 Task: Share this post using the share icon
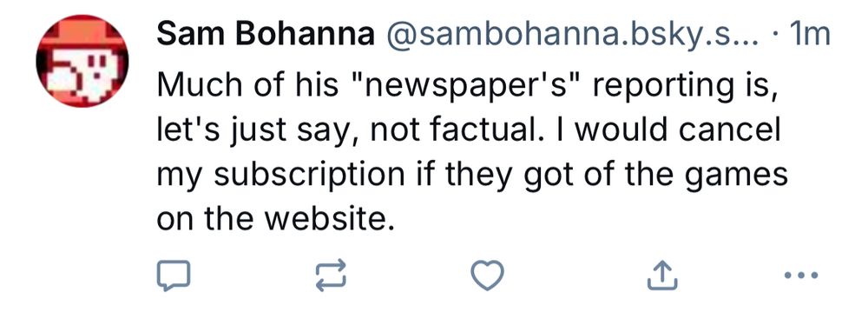coord(662,275)
